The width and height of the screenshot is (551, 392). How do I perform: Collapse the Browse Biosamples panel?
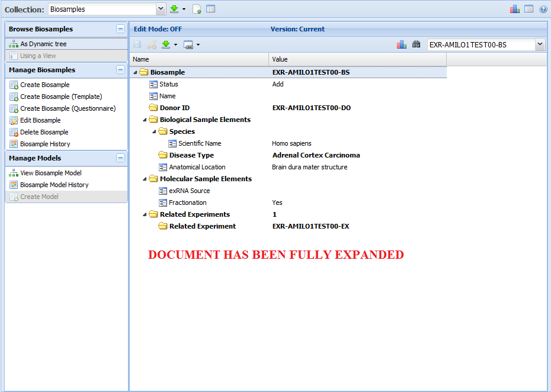tap(120, 29)
